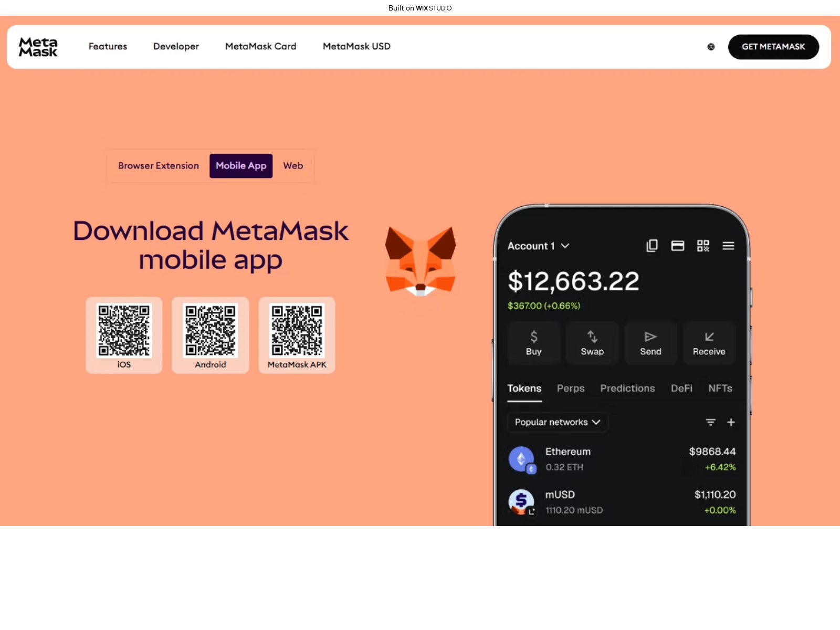Click the MetaMask APK QR code

coord(297,330)
